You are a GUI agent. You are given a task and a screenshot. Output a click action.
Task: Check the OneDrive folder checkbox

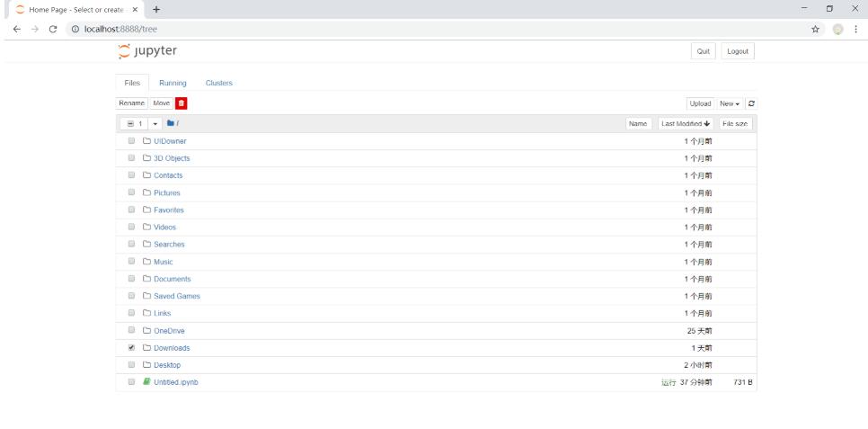131,330
